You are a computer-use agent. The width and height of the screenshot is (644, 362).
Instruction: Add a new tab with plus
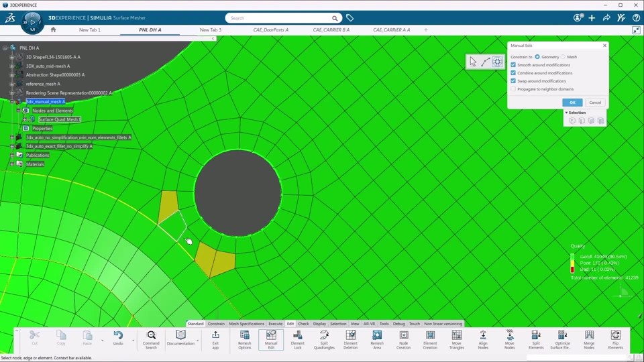pyautogui.click(x=426, y=30)
